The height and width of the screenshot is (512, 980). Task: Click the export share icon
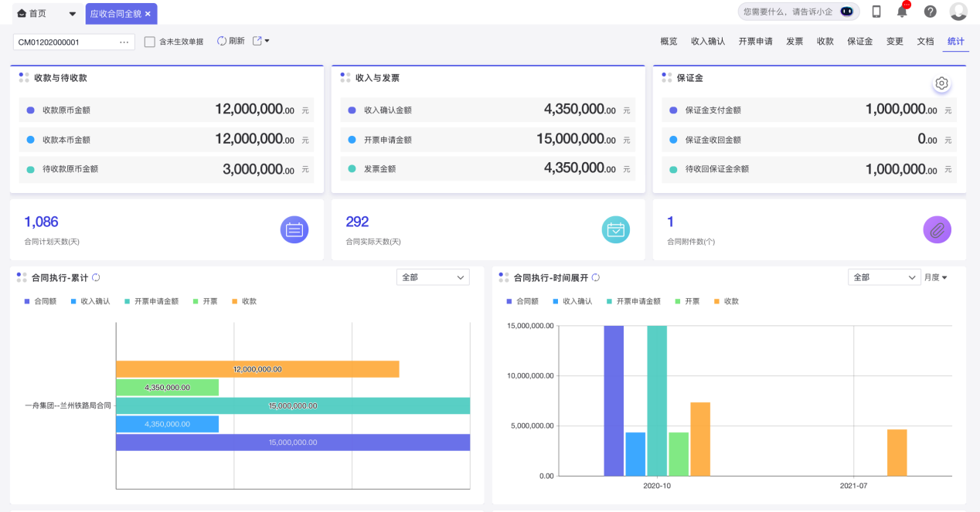coord(257,41)
